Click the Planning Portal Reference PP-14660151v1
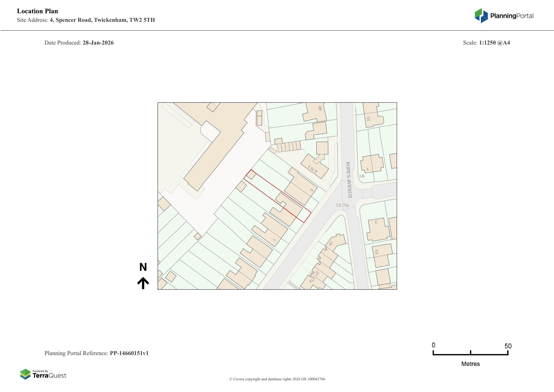554x392 pixels. [96, 353]
